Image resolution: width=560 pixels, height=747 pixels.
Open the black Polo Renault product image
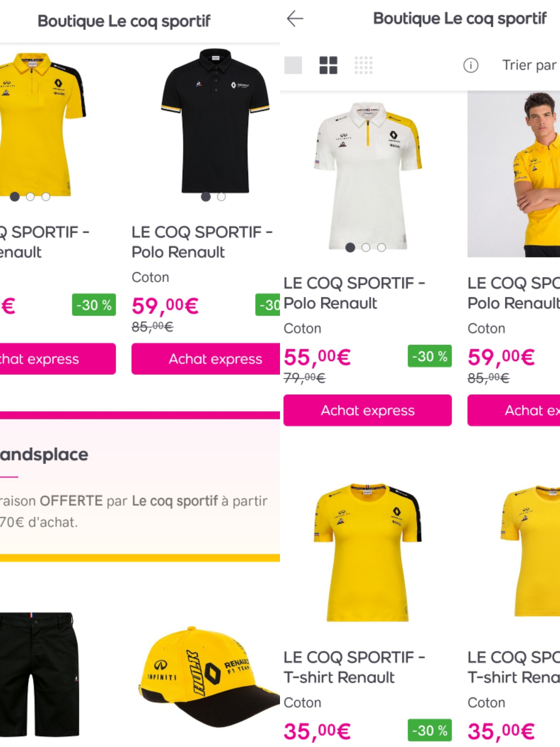pos(215,121)
